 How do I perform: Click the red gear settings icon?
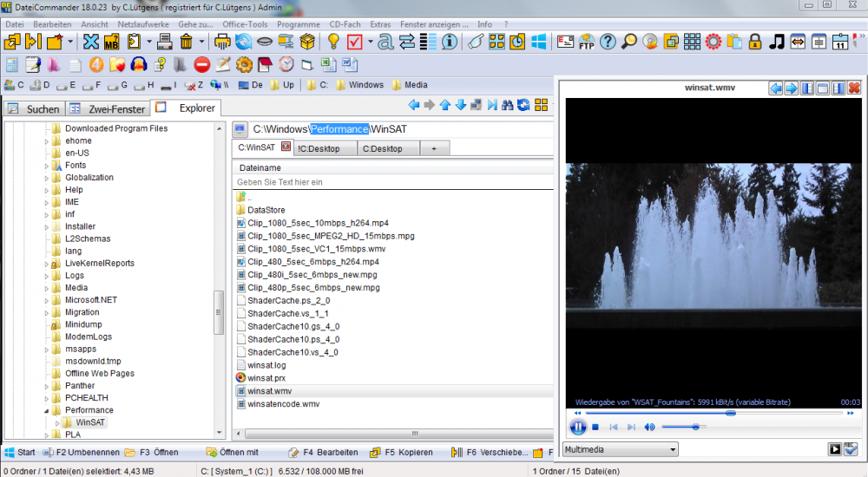point(713,42)
